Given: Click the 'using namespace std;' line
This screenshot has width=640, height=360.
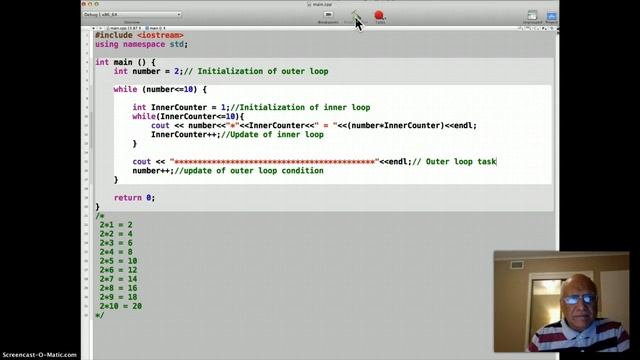Looking at the screenshot, I should click(x=141, y=44).
